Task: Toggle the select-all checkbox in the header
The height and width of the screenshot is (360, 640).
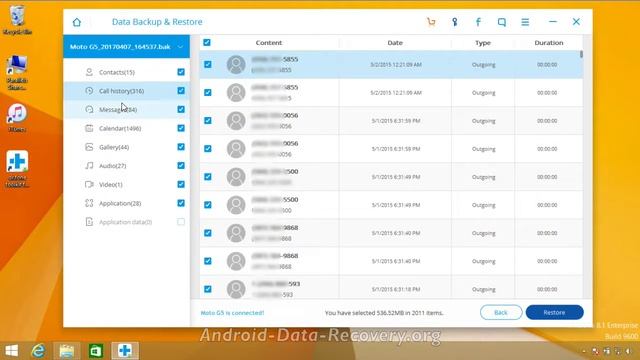Action: pos(207,42)
